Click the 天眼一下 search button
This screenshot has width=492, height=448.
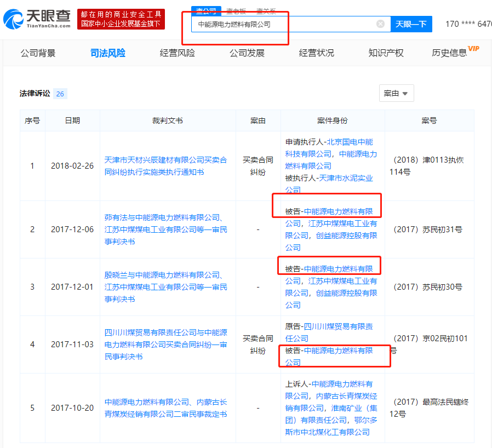pyautogui.click(x=411, y=24)
